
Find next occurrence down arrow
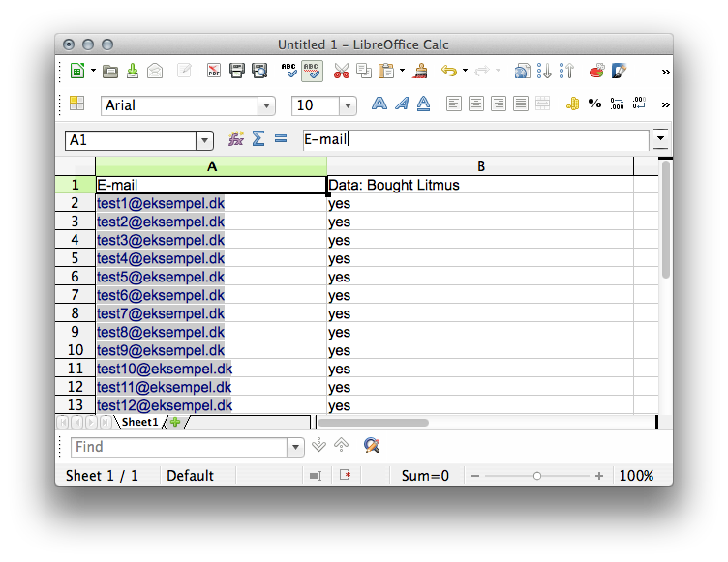318,445
